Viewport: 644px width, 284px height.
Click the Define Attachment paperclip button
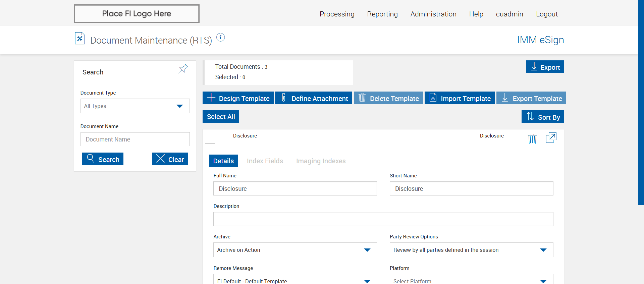pyautogui.click(x=314, y=98)
